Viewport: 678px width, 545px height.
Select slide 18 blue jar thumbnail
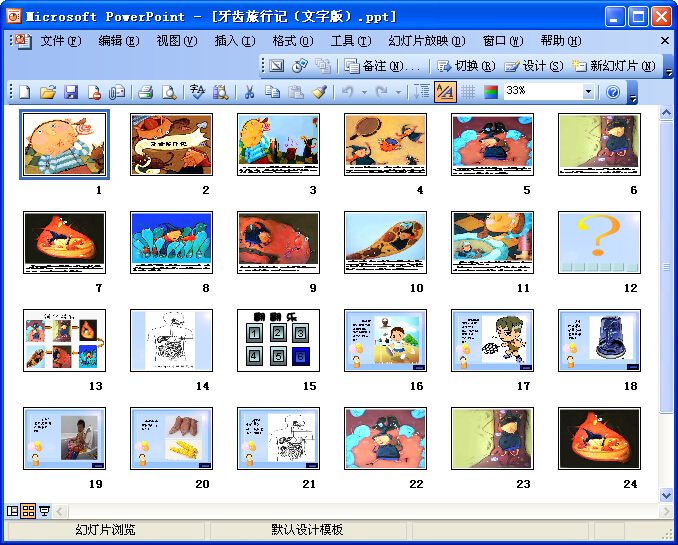pyautogui.click(x=599, y=340)
